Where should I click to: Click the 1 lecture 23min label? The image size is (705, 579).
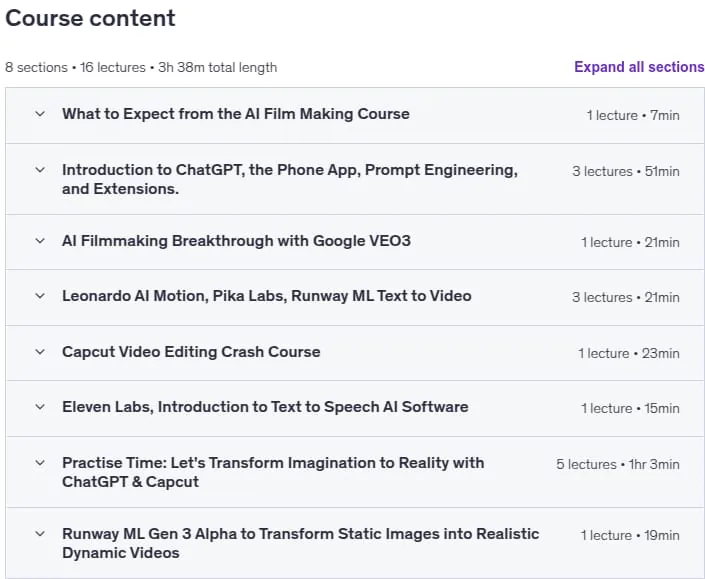(x=629, y=353)
